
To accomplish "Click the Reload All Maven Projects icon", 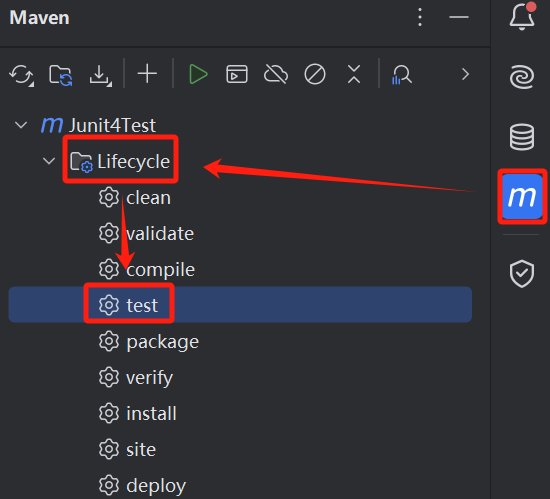I will click(21, 74).
